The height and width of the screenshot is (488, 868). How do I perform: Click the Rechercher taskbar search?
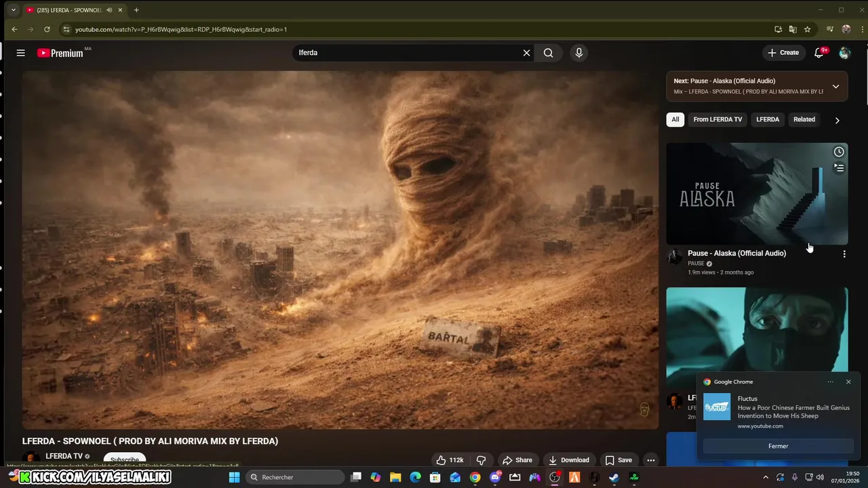pos(295,477)
